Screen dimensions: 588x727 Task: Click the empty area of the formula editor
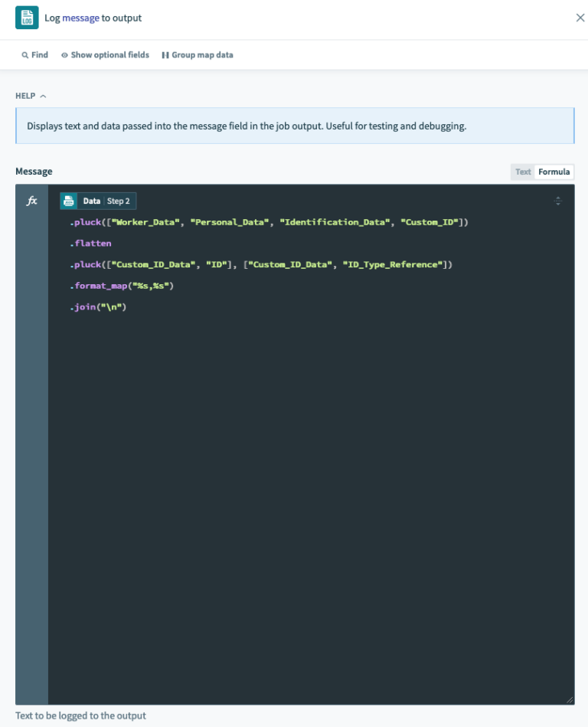306,498
